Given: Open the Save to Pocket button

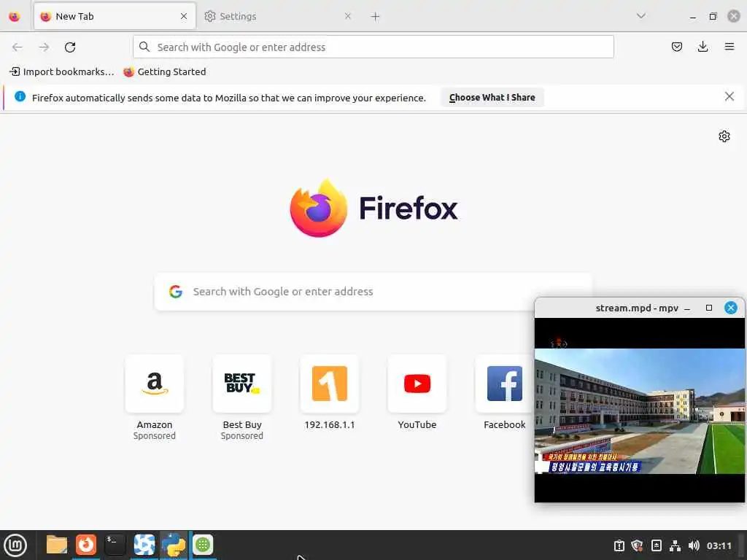Looking at the screenshot, I should [676, 47].
